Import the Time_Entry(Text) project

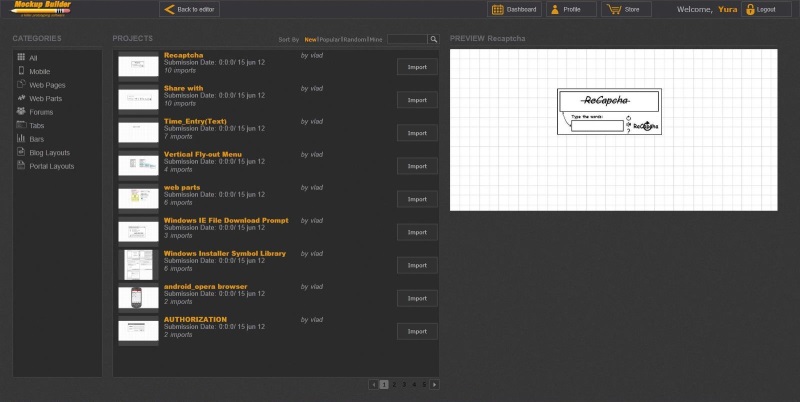(x=417, y=133)
